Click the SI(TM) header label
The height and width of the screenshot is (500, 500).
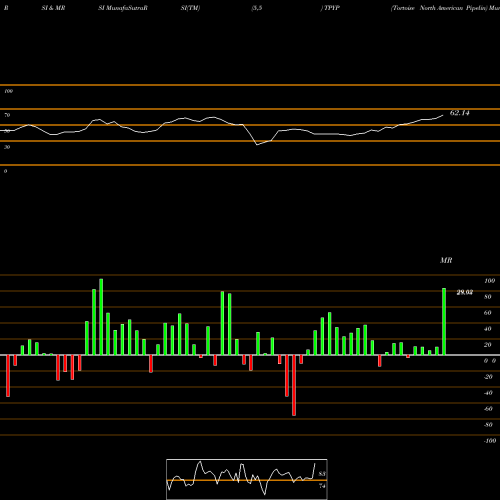(x=190, y=8)
